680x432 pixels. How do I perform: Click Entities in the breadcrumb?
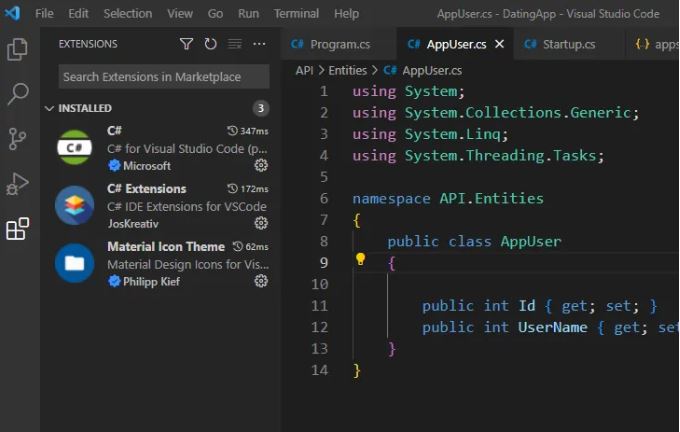347,70
